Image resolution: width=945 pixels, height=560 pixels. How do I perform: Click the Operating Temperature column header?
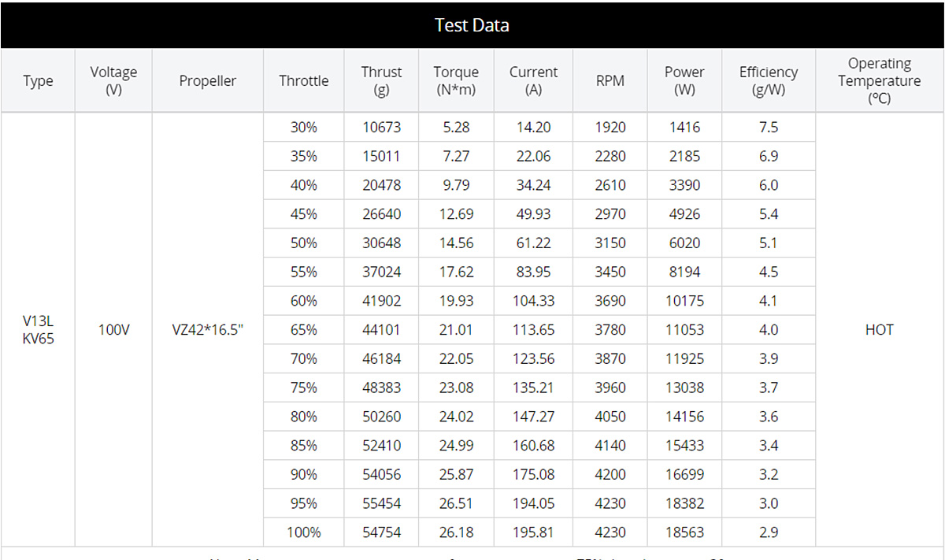(x=879, y=80)
